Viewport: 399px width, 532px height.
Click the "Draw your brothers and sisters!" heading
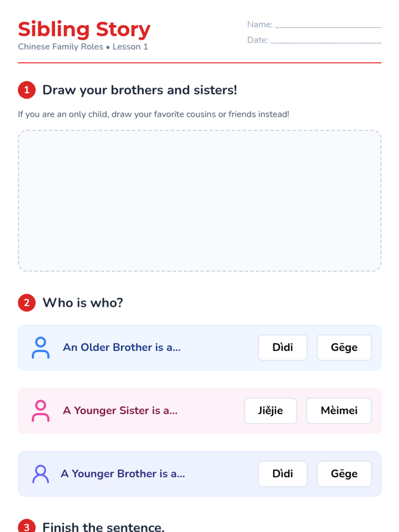[140, 90]
